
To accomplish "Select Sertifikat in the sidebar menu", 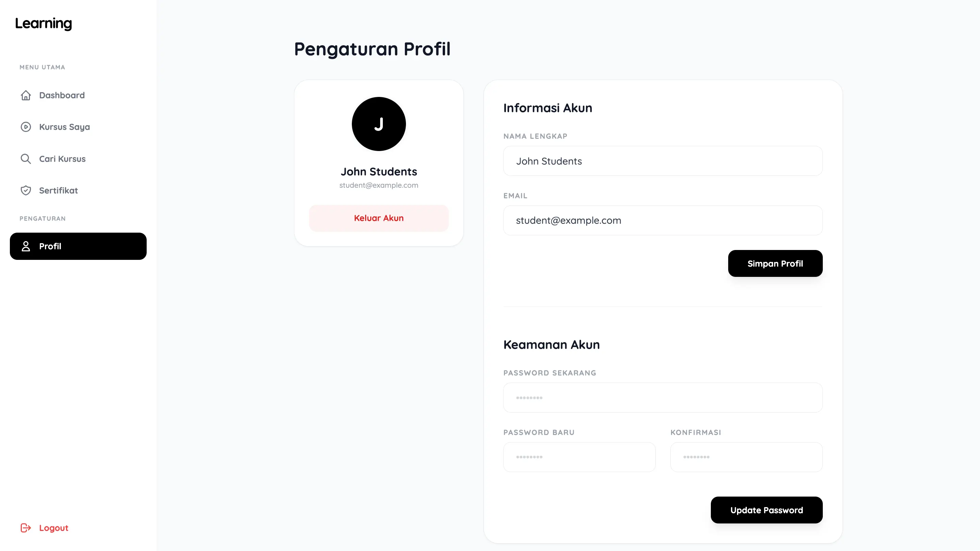I will (59, 190).
